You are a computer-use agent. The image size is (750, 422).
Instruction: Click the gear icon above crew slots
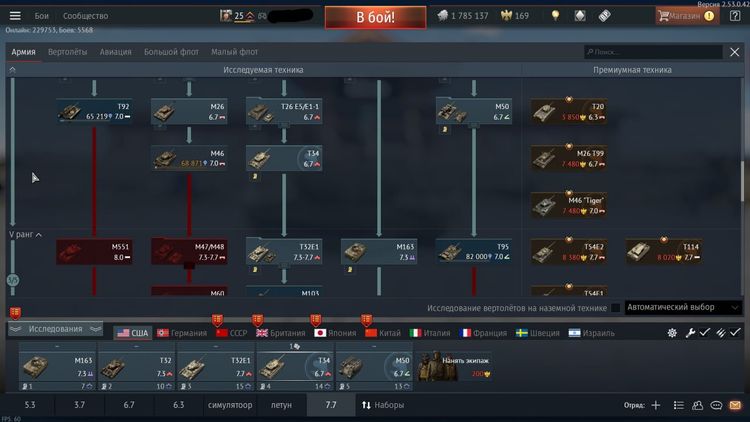(x=672, y=332)
